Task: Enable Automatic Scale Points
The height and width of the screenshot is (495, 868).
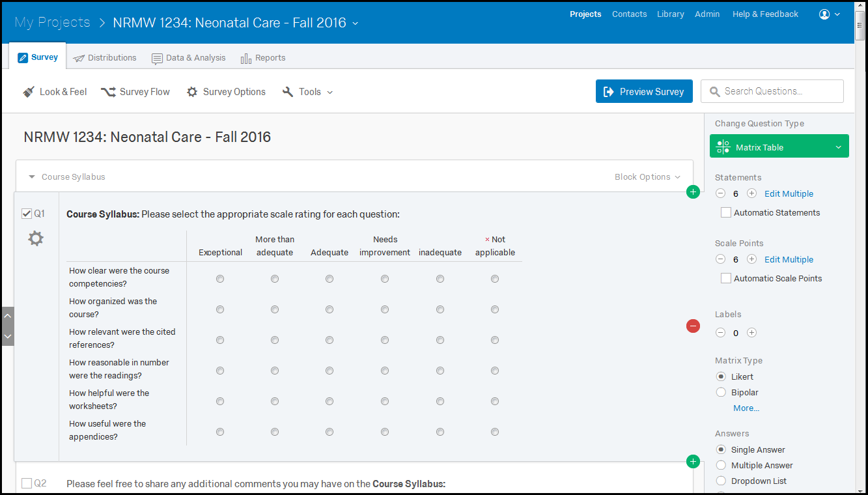Action: [726, 278]
